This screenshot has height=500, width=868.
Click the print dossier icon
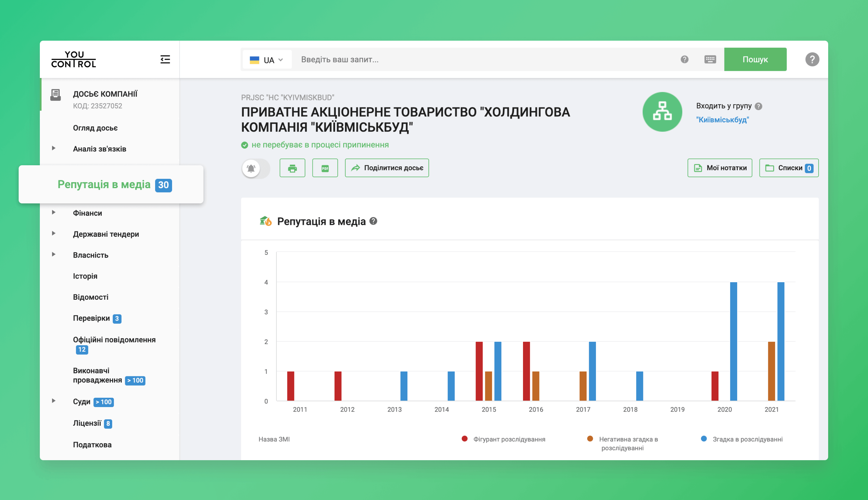292,168
